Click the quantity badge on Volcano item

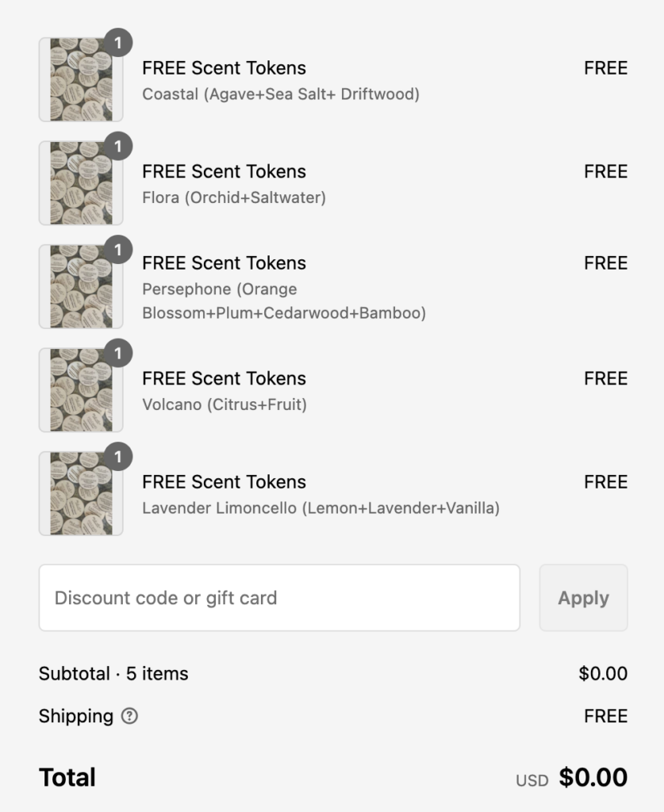[x=118, y=354]
